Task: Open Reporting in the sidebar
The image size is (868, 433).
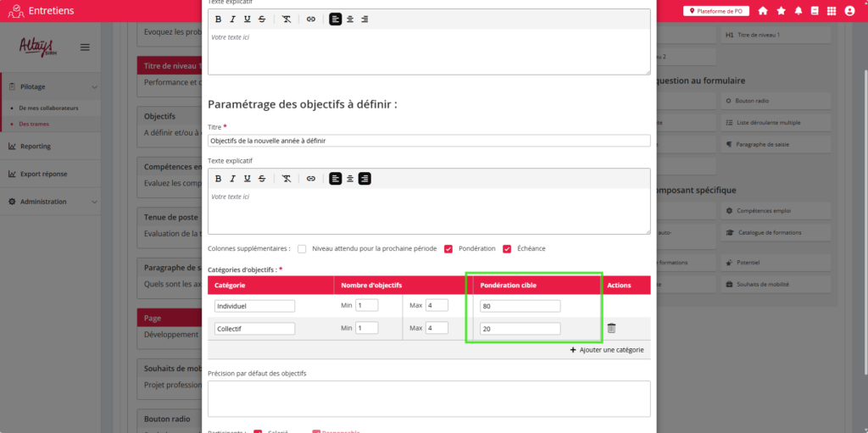Action: 35,147
